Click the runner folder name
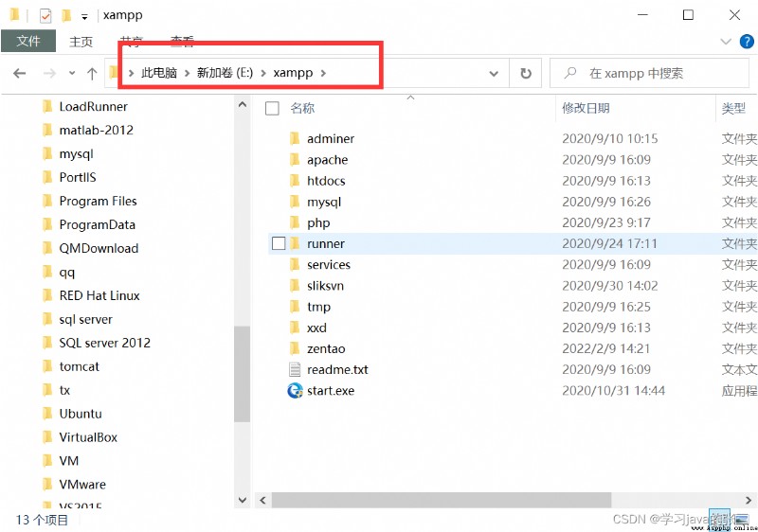758x532 pixels. click(326, 244)
